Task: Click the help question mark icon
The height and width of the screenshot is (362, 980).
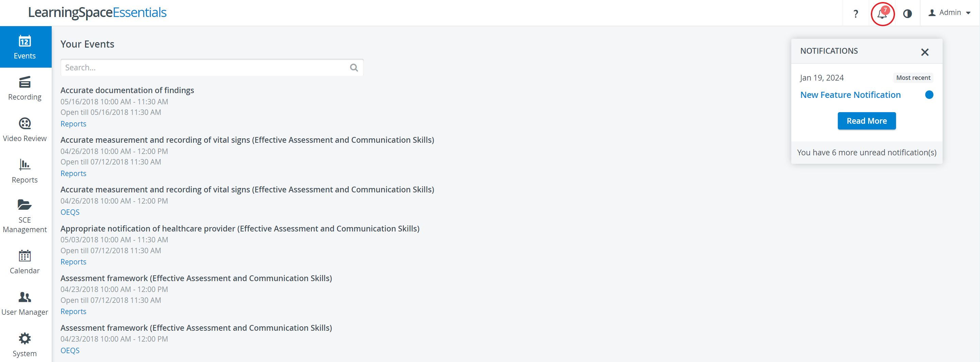Action: [x=856, y=13]
